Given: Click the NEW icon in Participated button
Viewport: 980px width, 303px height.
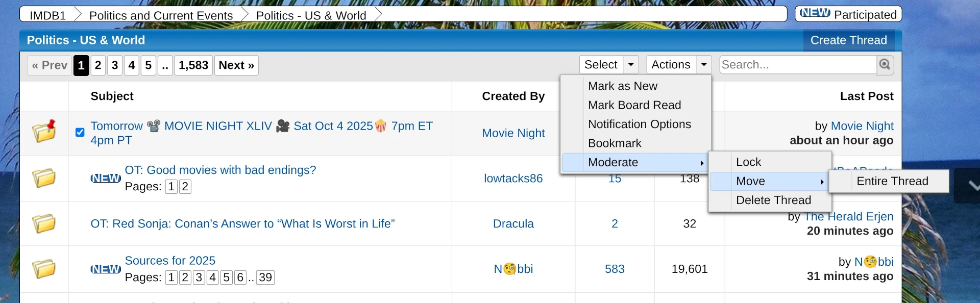Looking at the screenshot, I should pyautogui.click(x=815, y=14).
